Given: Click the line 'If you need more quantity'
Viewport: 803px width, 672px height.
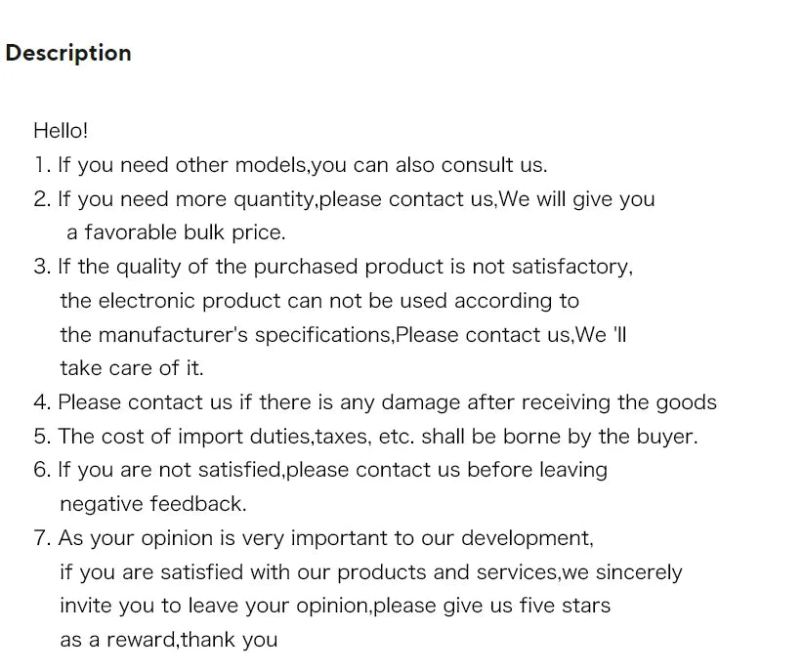Looking at the screenshot, I should (x=344, y=199).
